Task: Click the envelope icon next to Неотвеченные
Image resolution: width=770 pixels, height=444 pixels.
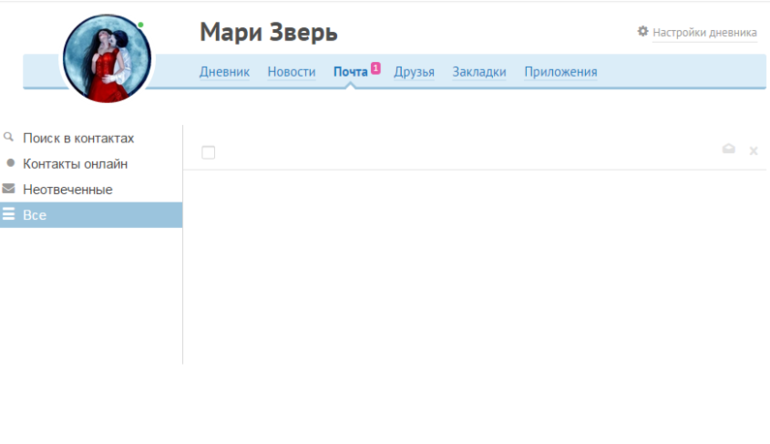Action: pos(9,188)
